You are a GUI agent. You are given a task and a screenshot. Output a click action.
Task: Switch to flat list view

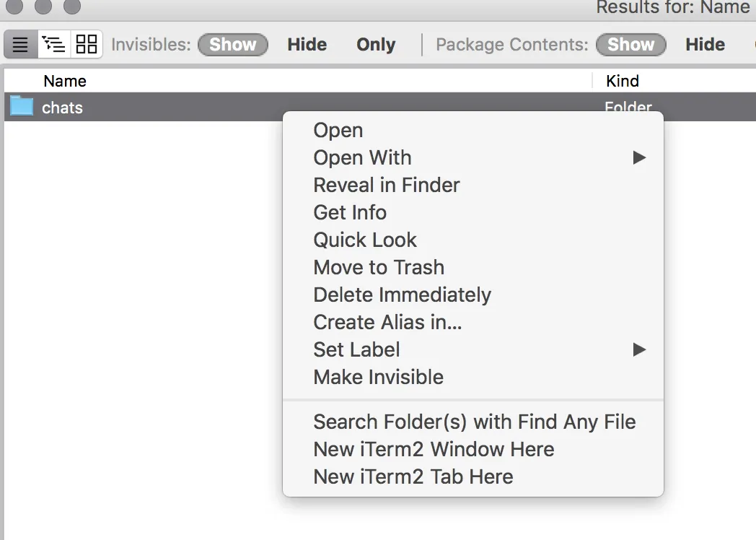coord(21,45)
